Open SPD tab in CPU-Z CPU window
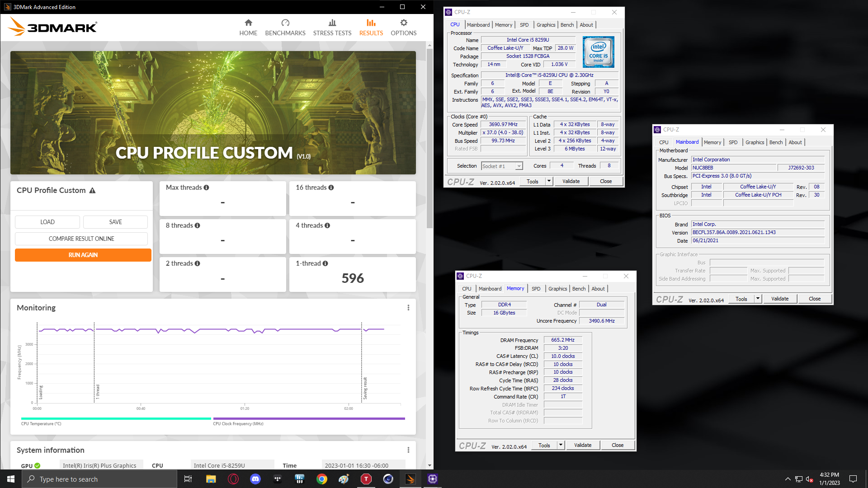 (524, 25)
